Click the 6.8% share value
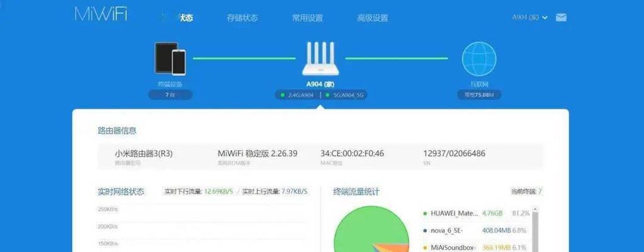Viewport: 644px width, 252px height. click(519, 231)
